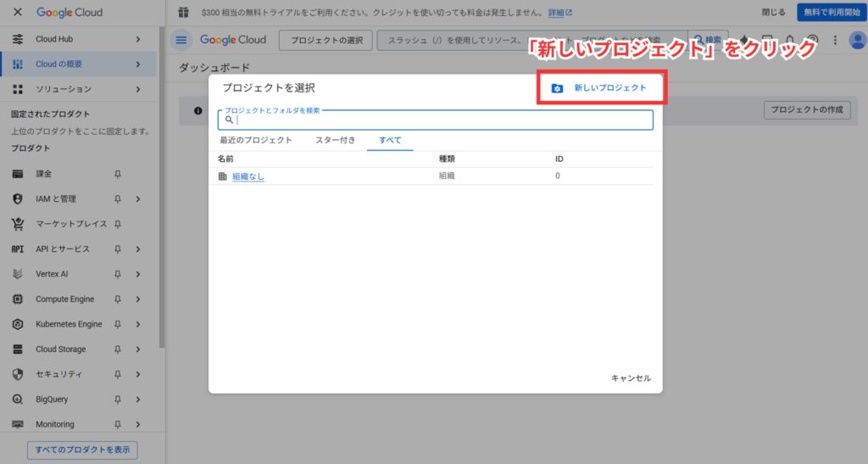
Task: Click the ソリューション grid icon
Action: point(18,89)
